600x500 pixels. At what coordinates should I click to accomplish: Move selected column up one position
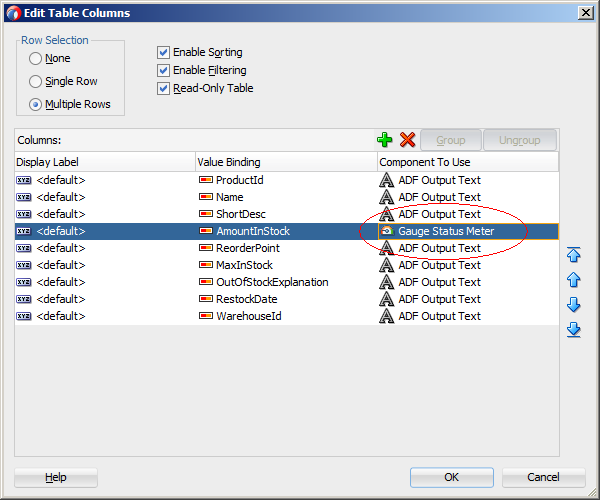573,280
